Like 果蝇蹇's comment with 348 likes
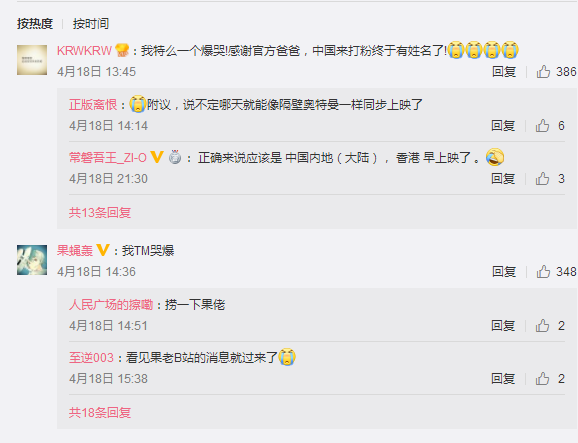 (543, 272)
